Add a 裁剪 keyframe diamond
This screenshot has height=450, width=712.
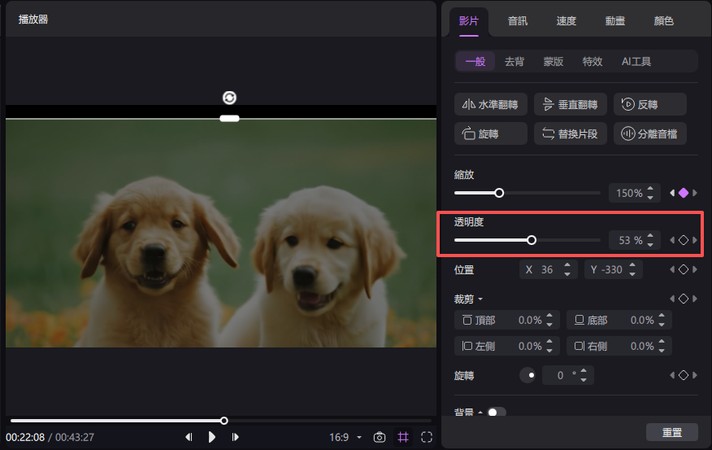pos(683,298)
